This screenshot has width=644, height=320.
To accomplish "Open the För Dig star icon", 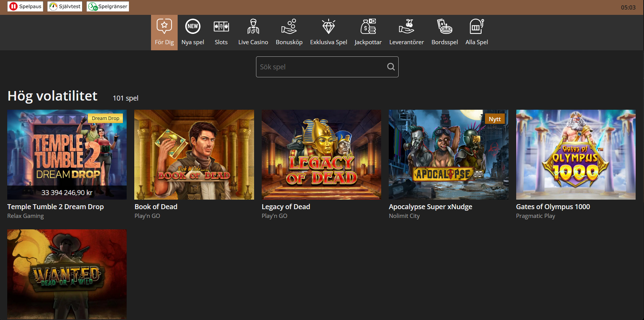I will click(x=164, y=26).
